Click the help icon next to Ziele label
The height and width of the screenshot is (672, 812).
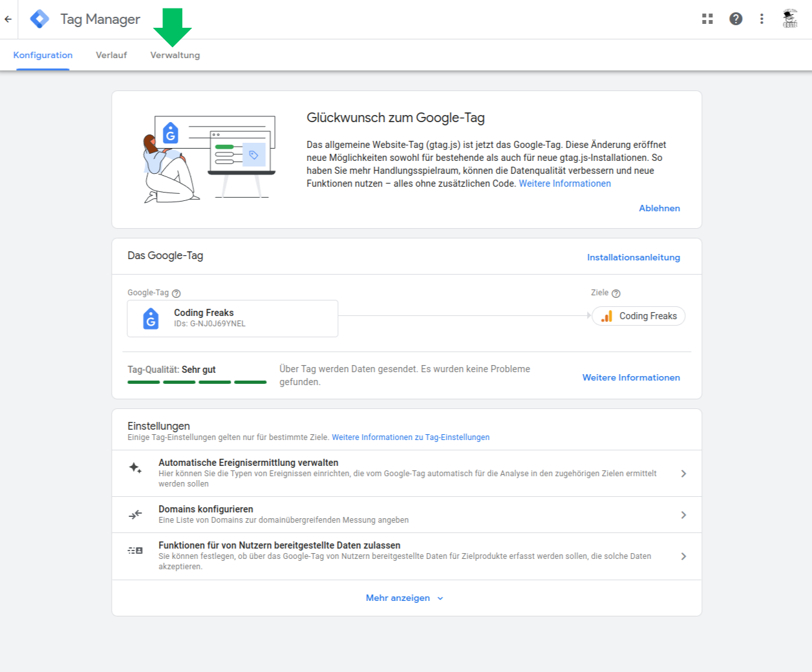616,293
